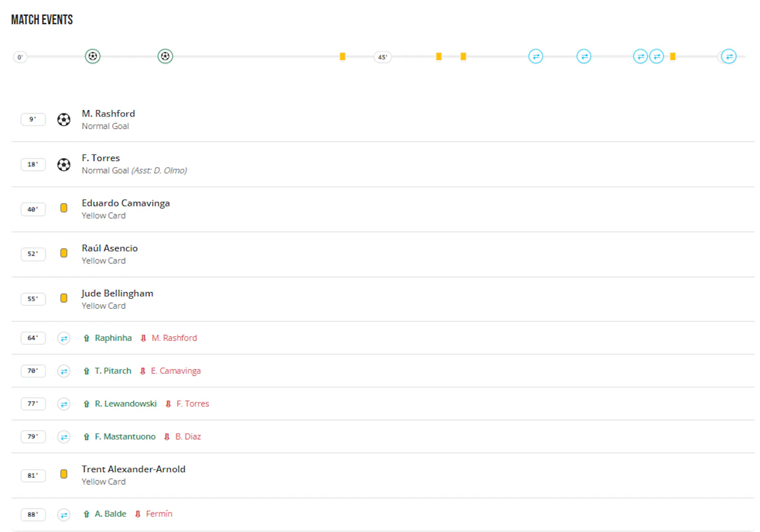Click incoming substitute T. Pitarch
The image size is (760, 532).
pyautogui.click(x=113, y=370)
